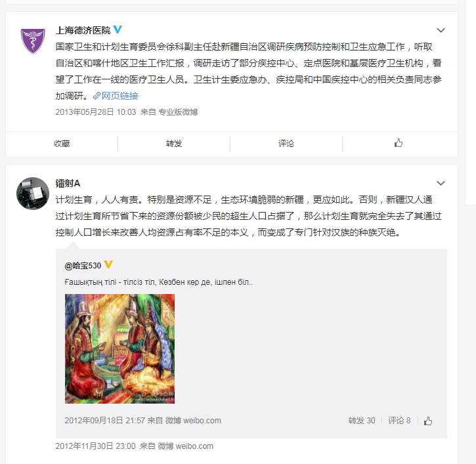Click 评论 8 on quoted post
Image resolution: width=476 pixels, height=464 pixels.
tap(399, 421)
